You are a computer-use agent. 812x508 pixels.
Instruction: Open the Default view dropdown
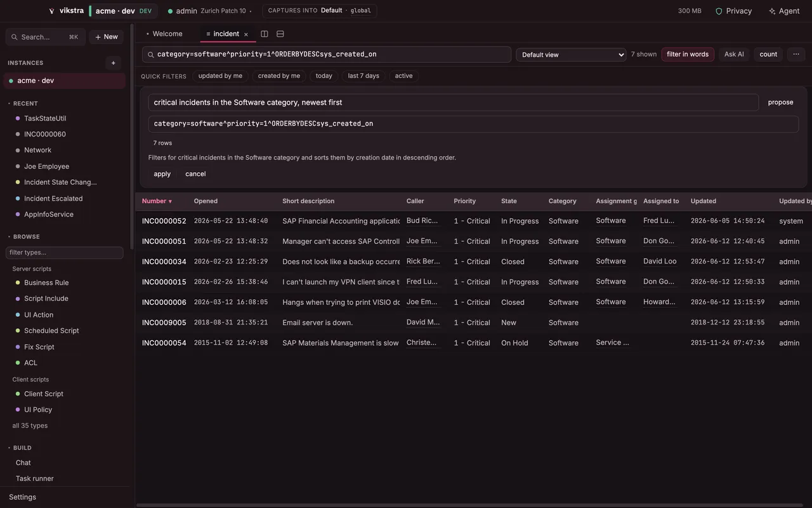point(571,55)
